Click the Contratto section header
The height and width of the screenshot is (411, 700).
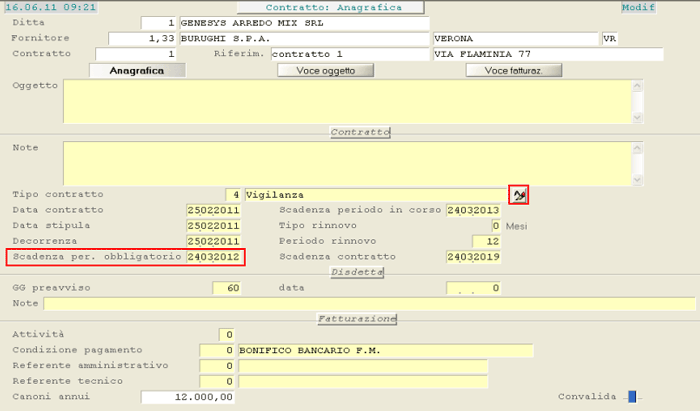[x=360, y=132]
